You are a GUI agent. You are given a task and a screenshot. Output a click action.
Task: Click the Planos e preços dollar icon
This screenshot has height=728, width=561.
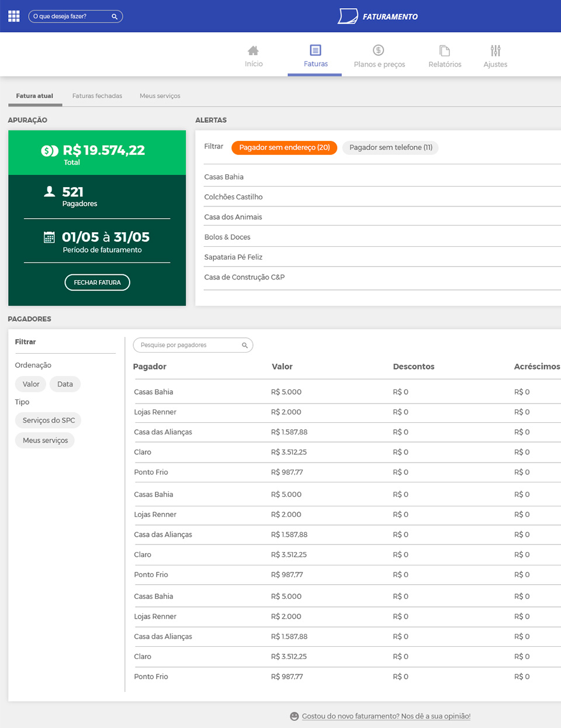coord(379,50)
